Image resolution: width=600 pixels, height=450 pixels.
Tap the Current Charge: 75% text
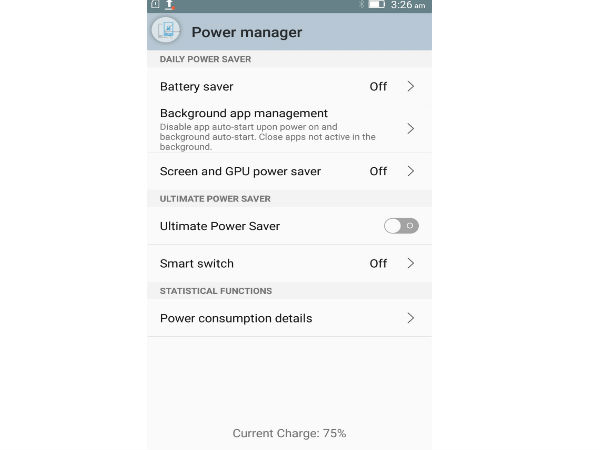289,433
